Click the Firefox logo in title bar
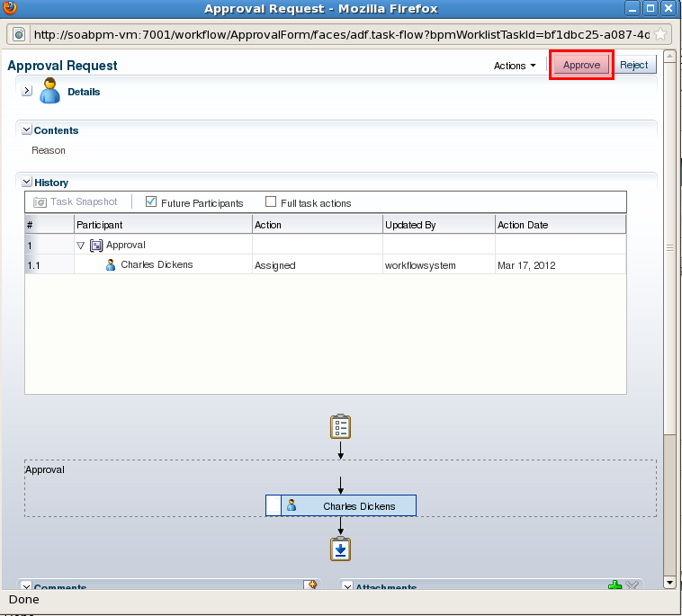Screen dimensions: 682x616 click(9, 7)
